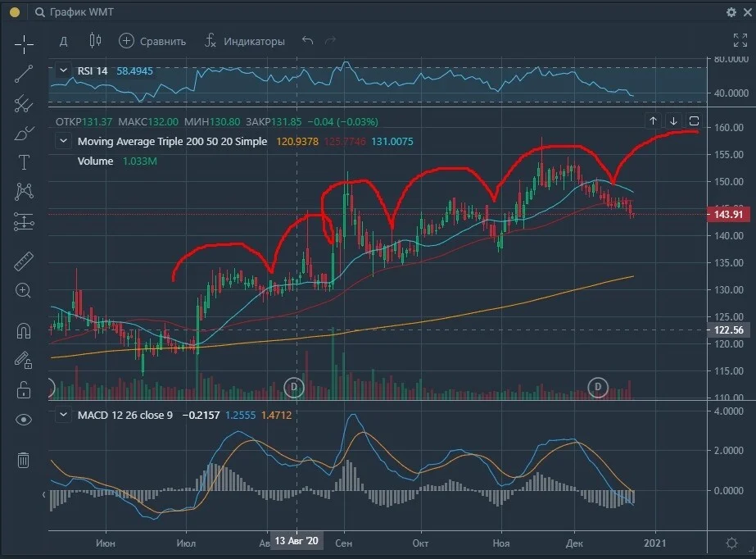
Task: Click the 2021 label on time axis
Action: click(654, 543)
